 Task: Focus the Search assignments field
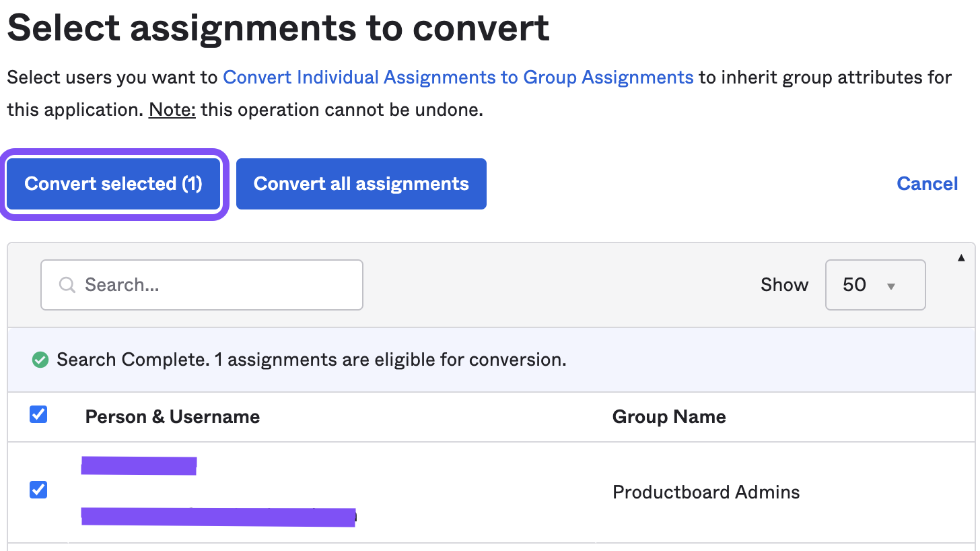(202, 285)
